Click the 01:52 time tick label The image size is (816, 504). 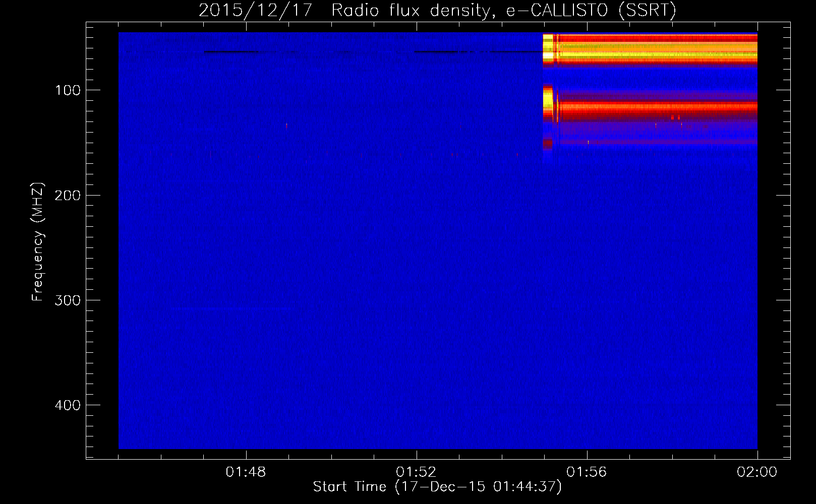click(416, 472)
